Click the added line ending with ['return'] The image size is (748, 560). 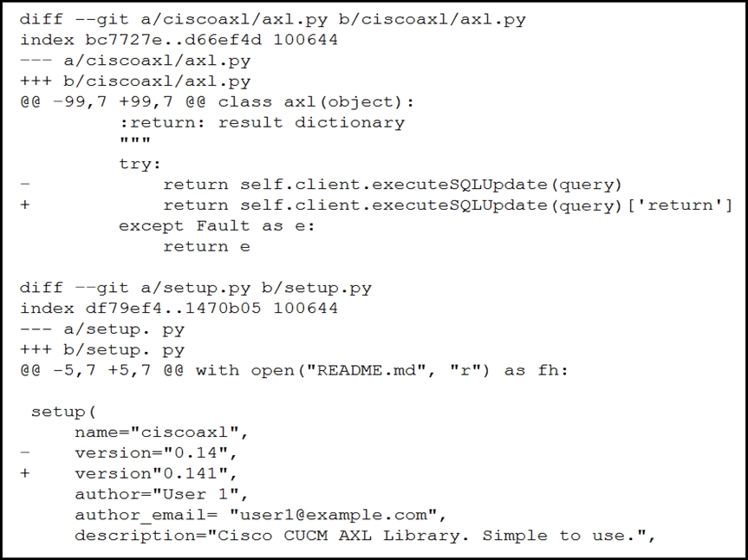click(x=376, y=205)
